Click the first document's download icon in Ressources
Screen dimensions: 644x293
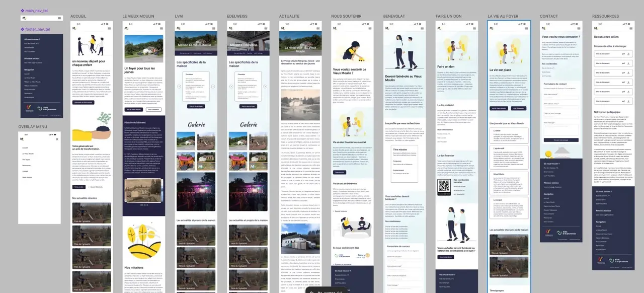tap(629, 53)
